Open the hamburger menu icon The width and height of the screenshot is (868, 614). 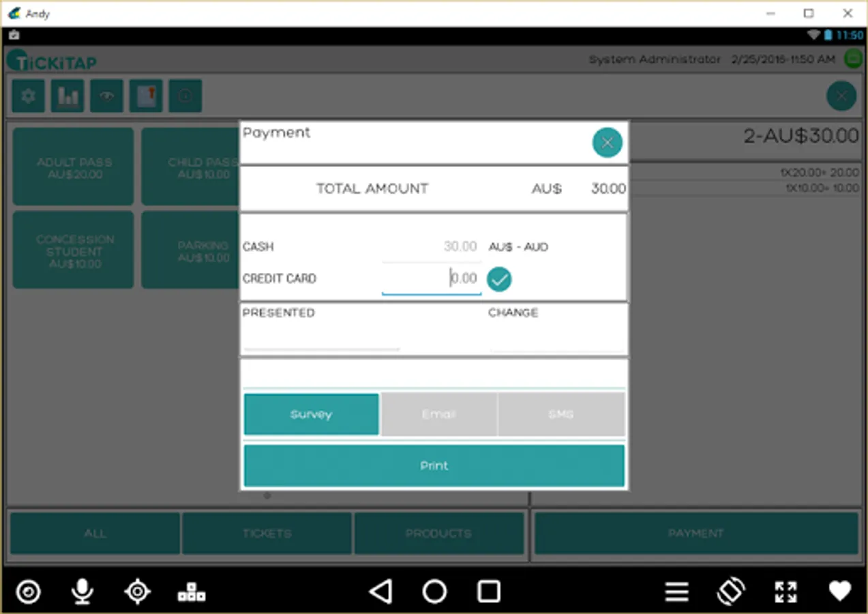click(676, 591)
